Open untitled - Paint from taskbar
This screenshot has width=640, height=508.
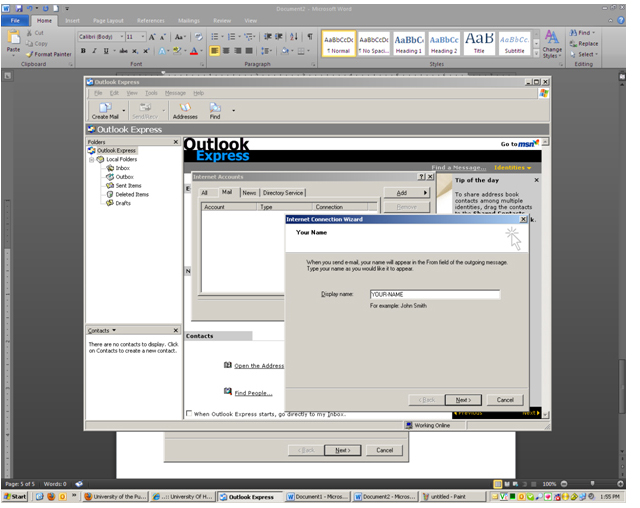pos(453,497)
